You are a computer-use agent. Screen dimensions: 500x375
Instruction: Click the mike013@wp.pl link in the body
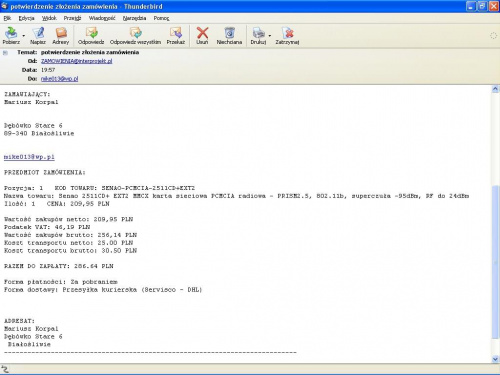pos(29,157)
